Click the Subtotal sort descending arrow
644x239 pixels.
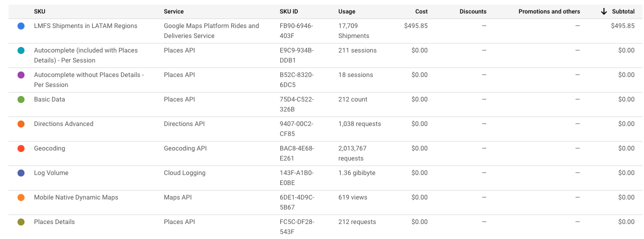(604, 11)
